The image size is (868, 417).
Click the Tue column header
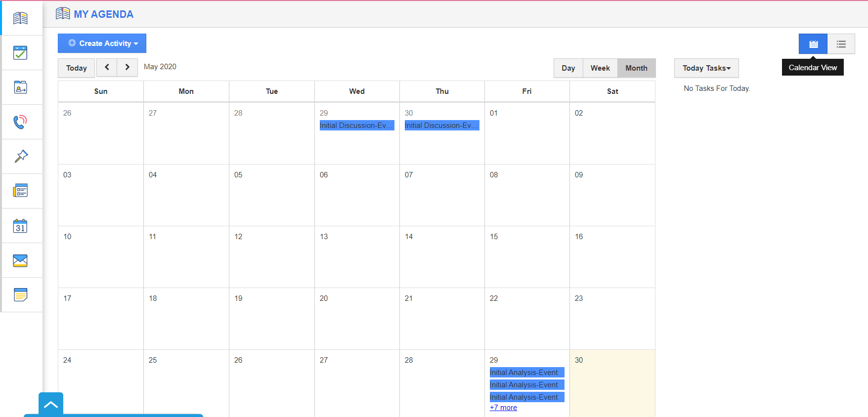pyautogui.click(x=272, y=91)
